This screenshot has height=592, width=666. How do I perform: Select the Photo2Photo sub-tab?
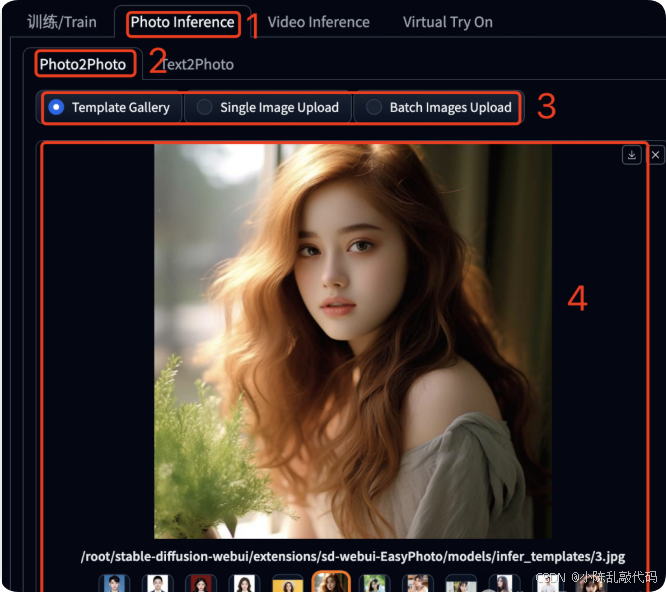coord(83,64)
